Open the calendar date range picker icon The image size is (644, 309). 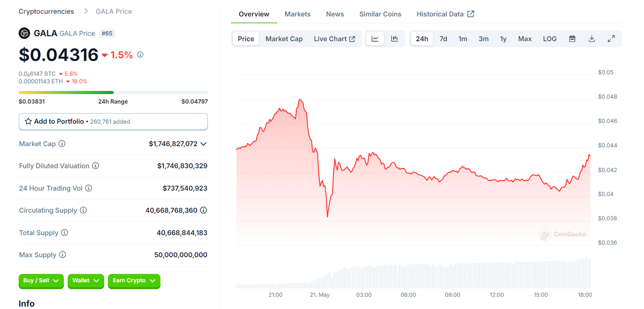point(572,39)
